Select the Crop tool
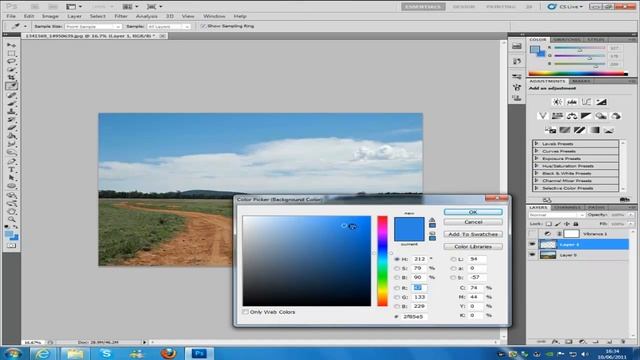Viewport: 640px width, 360px height. (x=11, y=78)
